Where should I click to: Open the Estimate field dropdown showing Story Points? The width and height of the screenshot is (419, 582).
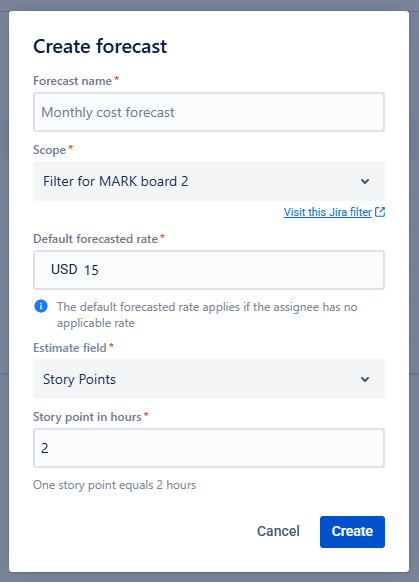(209, 379)
